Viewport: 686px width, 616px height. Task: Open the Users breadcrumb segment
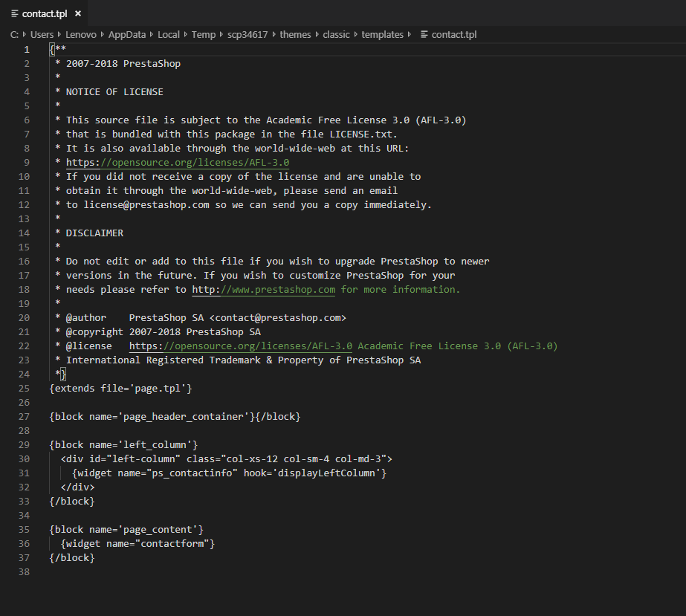42,34
